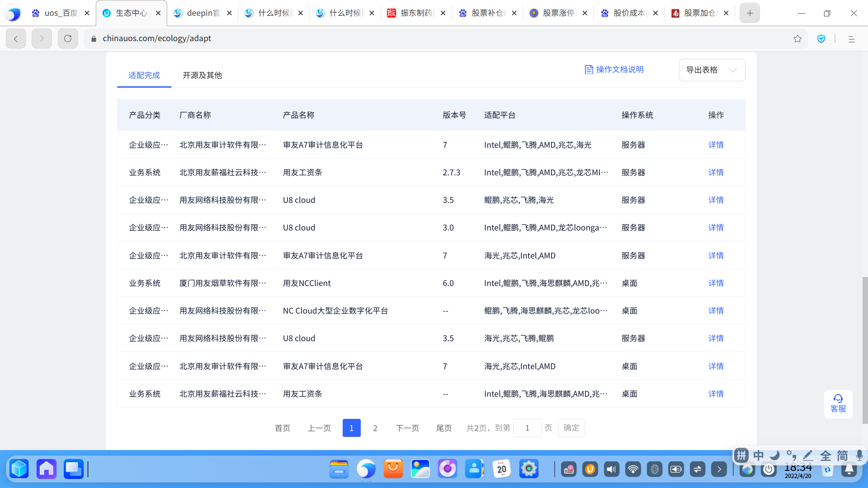
Task: Click the blue shield security icon
Action: [821, 39]
